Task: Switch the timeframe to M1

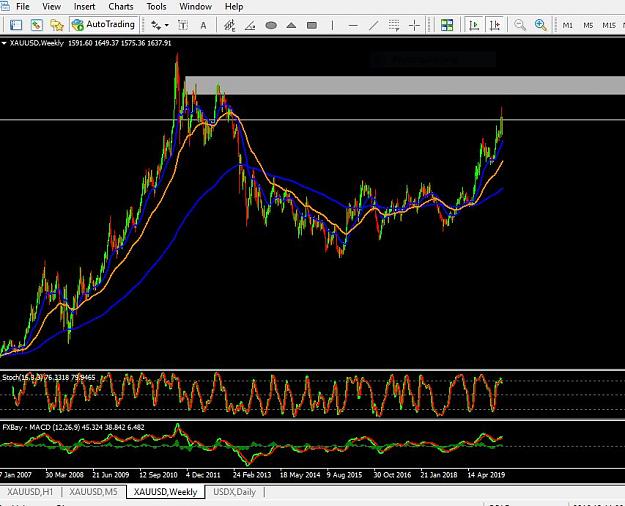Action: (568, 26)
